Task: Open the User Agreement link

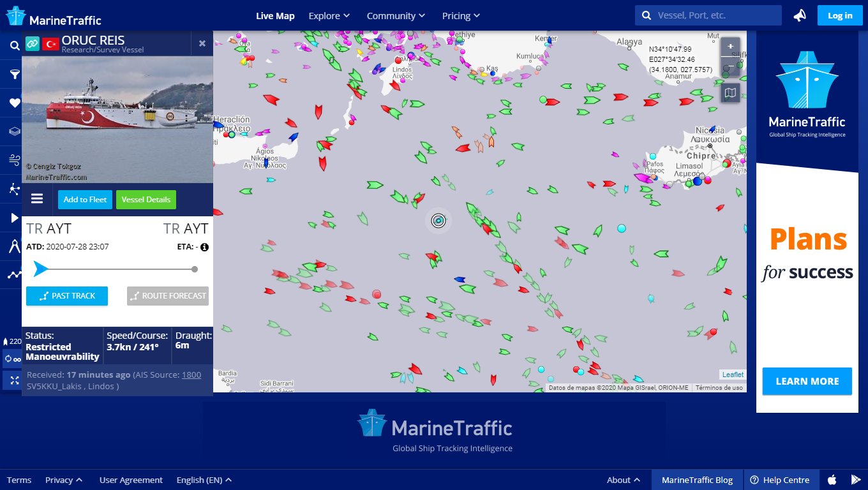Action: pos(131,480)
